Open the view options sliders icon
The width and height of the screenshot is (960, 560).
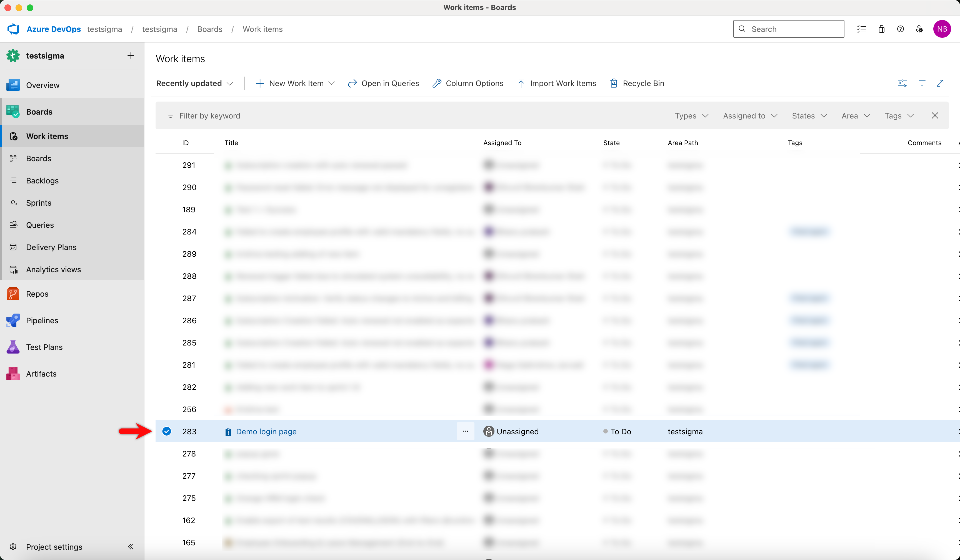(x=902, y=83)
